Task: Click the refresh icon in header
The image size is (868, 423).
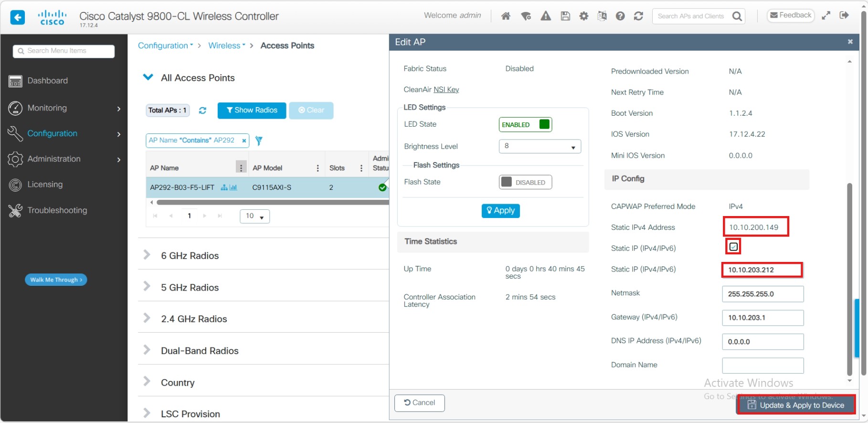Action: [x=638, y=16]
